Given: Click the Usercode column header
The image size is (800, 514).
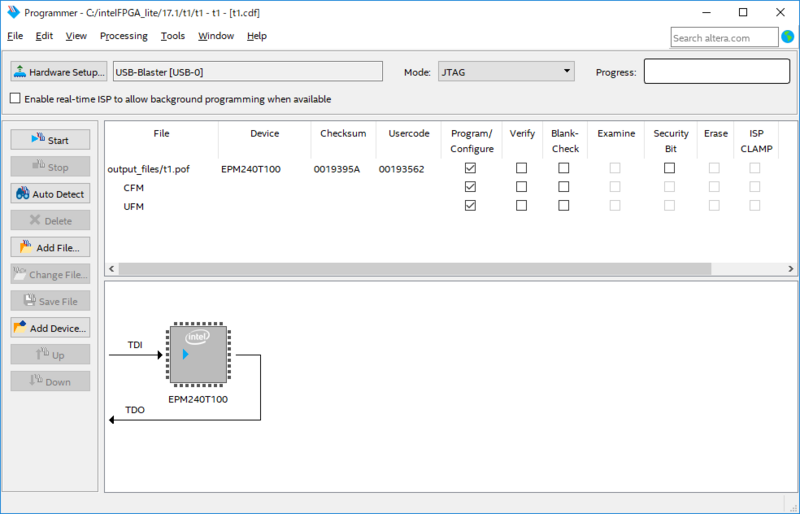Looking at the screenshot, I should coord(409,134).
